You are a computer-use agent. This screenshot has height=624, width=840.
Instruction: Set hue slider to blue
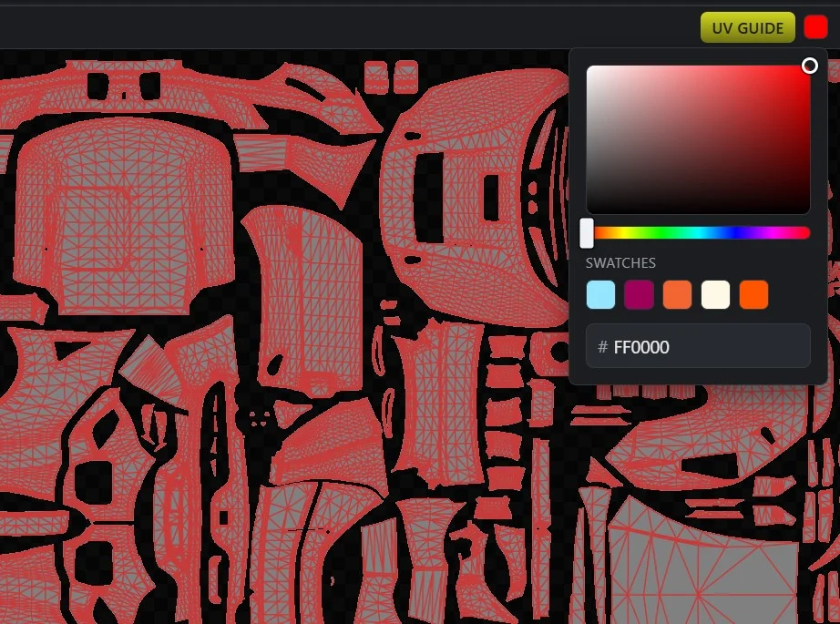coord(735,233)
